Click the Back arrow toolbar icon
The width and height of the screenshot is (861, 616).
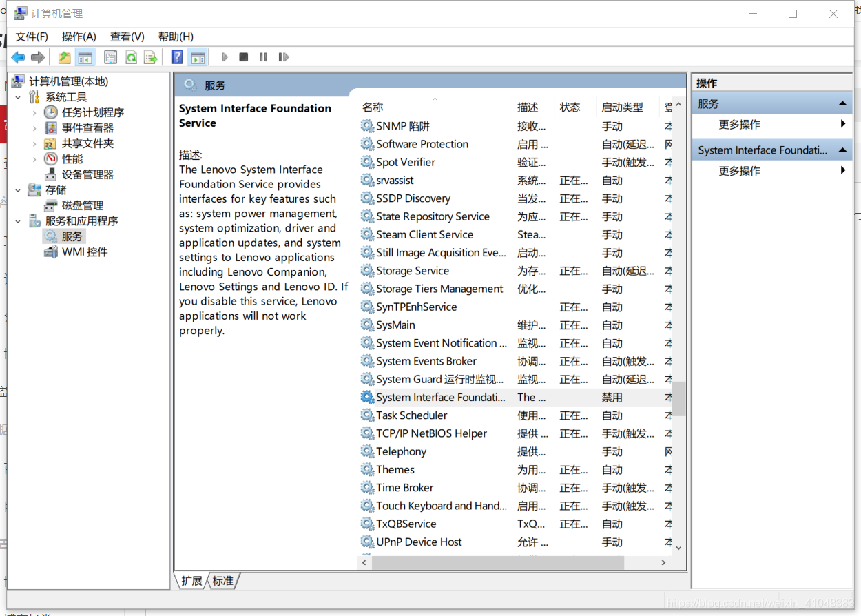19,57
